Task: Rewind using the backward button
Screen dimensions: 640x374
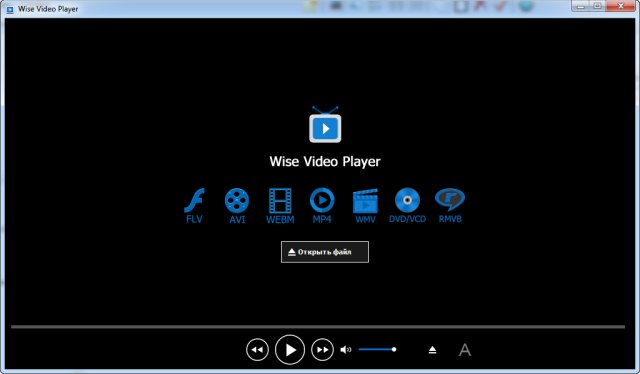Action: [258, 350]
